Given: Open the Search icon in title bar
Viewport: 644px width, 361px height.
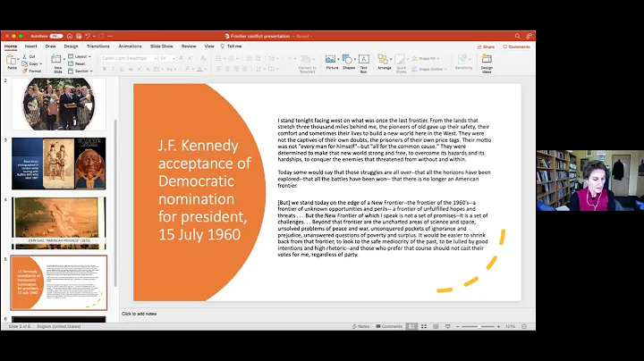Looking at the screenshot, I should (518, 36).
